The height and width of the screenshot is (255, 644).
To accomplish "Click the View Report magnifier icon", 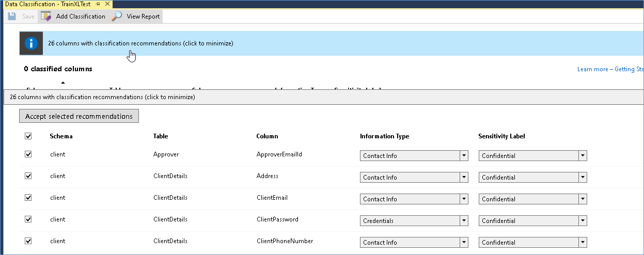I will point(117,17).
